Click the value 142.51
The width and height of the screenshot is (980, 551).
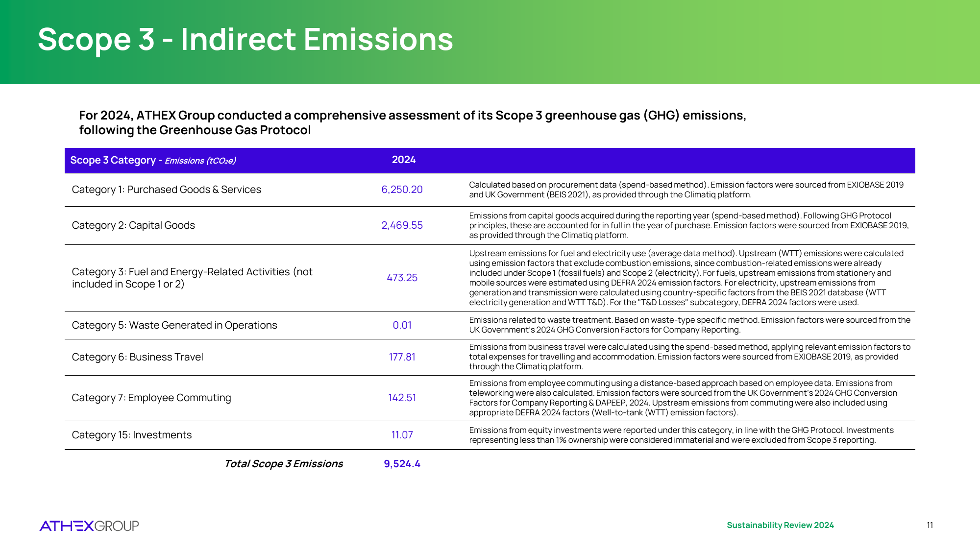402,398
